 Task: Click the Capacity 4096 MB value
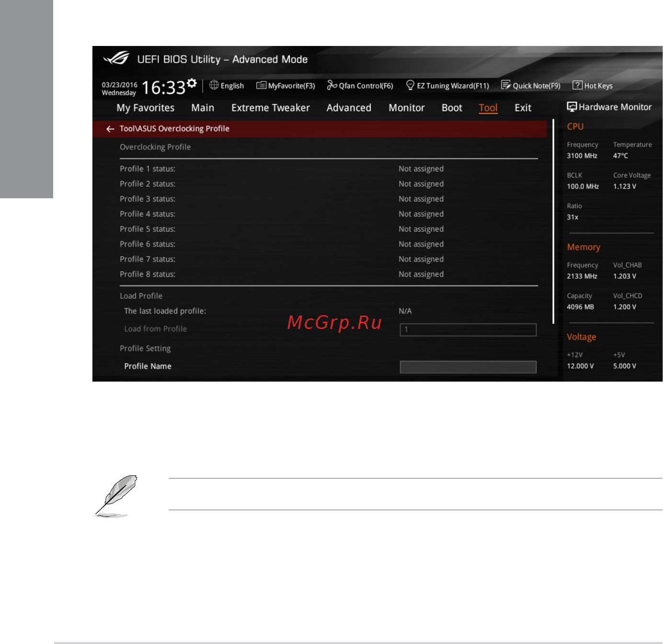[580, 307]
